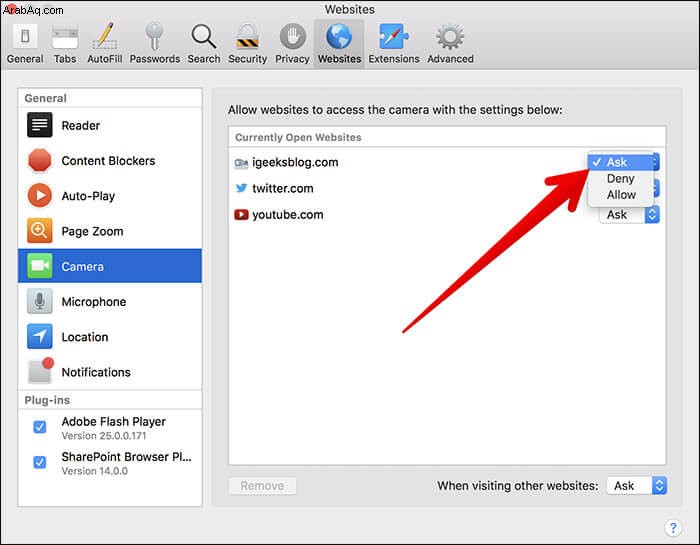Select Microphone label in sidebar
Image resolution: width=700 pixels, height=545 pixels.
[94, 302]
